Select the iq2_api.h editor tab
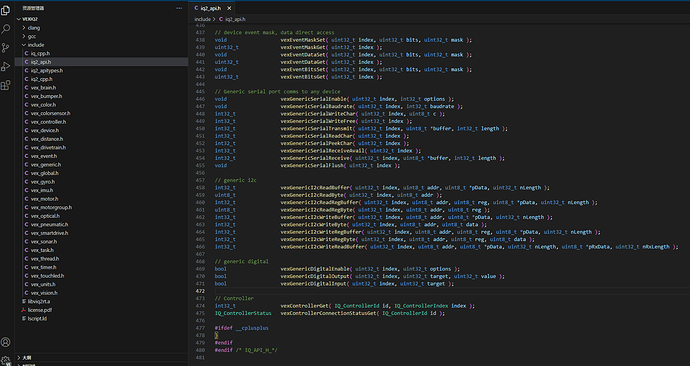Image resolution: width=690 pixels, height=366 pixels. pos(211,8)
